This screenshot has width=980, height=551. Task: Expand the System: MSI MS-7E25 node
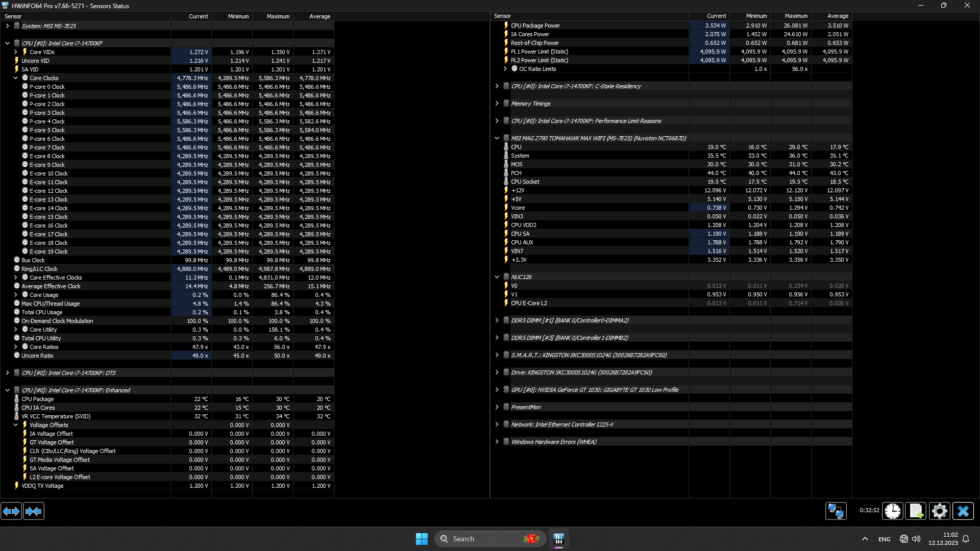7,26
